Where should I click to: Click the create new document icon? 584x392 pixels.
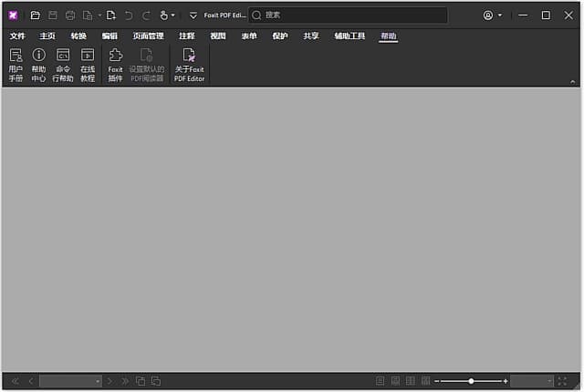110,15
